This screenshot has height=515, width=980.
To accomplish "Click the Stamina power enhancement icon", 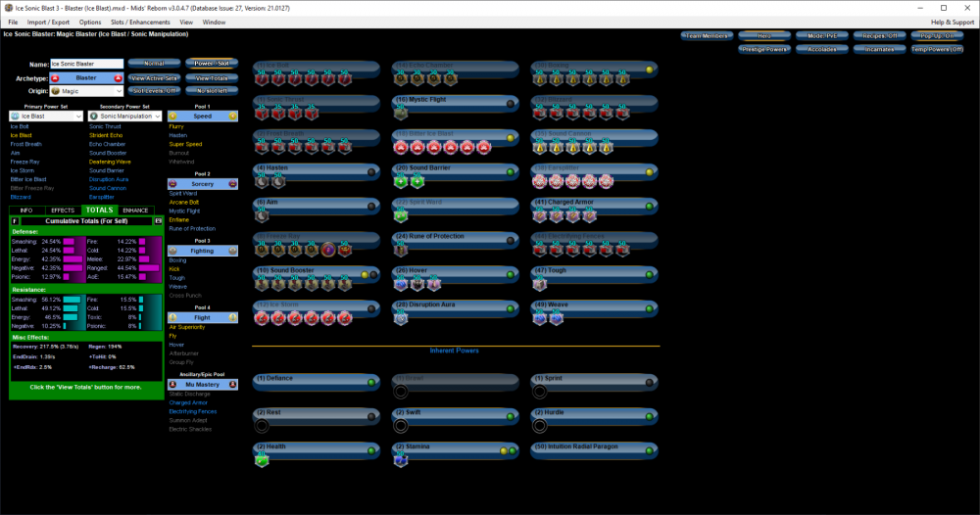I will pyautogui.click(x=401, y=460).
